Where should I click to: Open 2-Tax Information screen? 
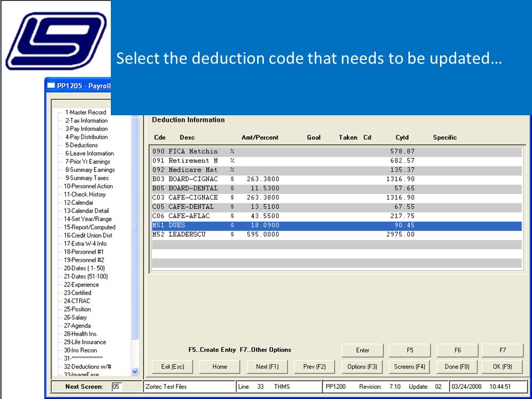coord(86,120)
